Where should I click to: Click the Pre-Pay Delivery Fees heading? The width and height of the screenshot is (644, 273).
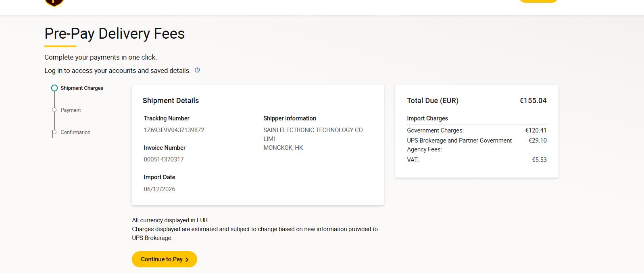tap(115, 33)
